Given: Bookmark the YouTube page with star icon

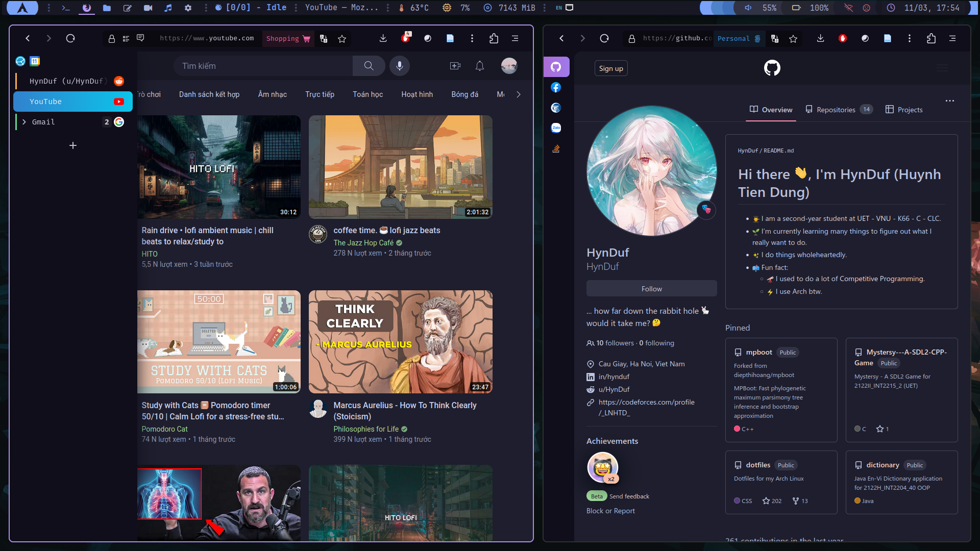Looking at the screenshot, I should point(342,39).
